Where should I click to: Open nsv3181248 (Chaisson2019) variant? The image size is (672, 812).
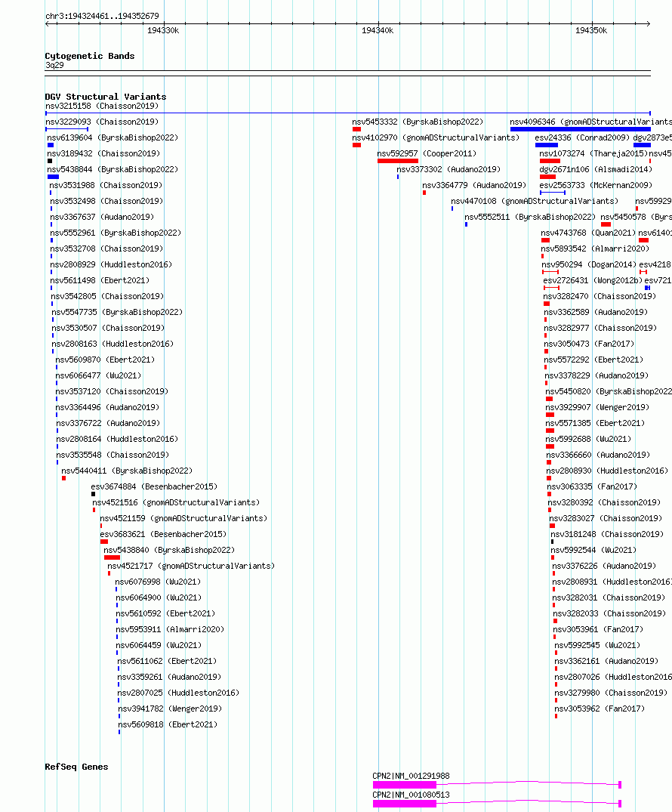[x=607, y=535]
